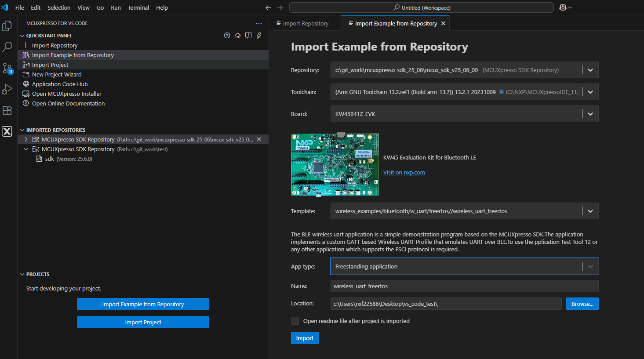Expand the Toolchain dropdown

click(x=590, y=92)
